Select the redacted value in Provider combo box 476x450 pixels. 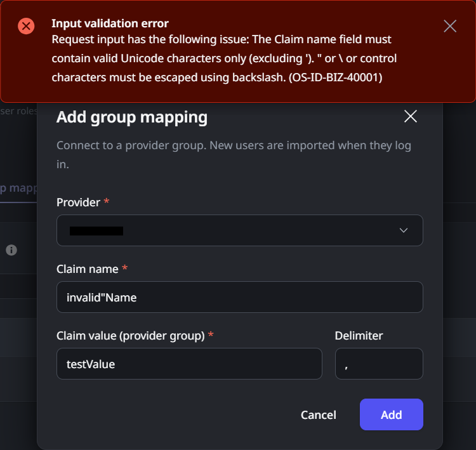(96, 230)
